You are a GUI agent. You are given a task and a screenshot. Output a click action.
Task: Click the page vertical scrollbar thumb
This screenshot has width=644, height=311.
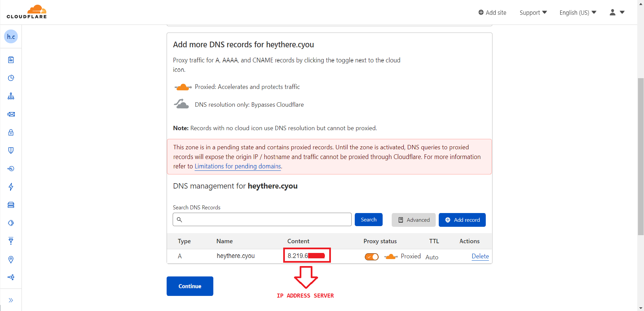(x=641, y=156)
